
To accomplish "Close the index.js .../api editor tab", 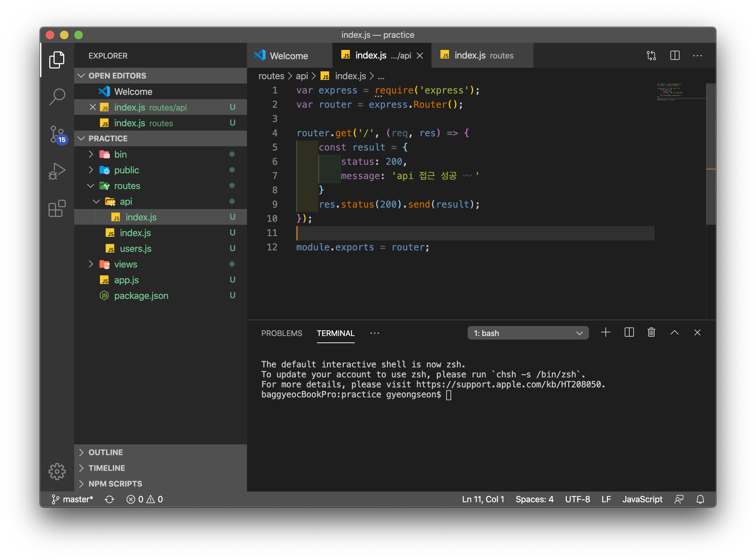I will pos(420,56).
